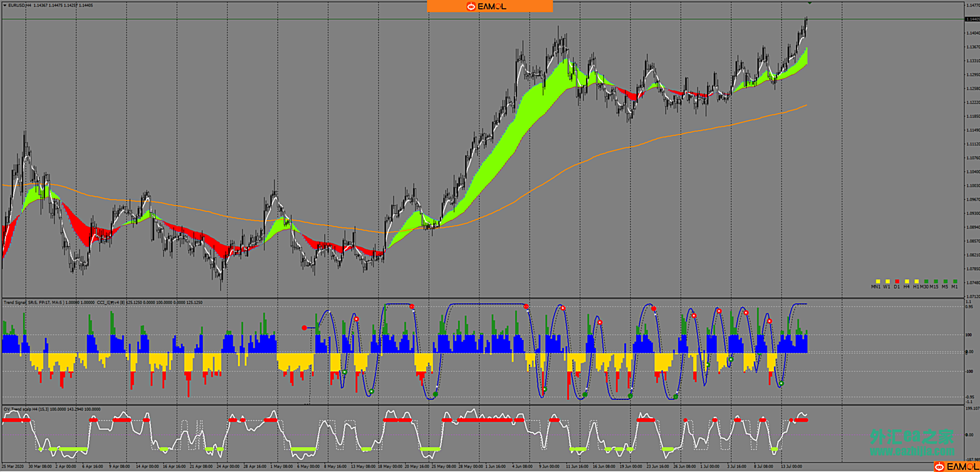This screenshot has height=472, width=980.
Task: Click the green M1 timeframe square
Action: 955,281
